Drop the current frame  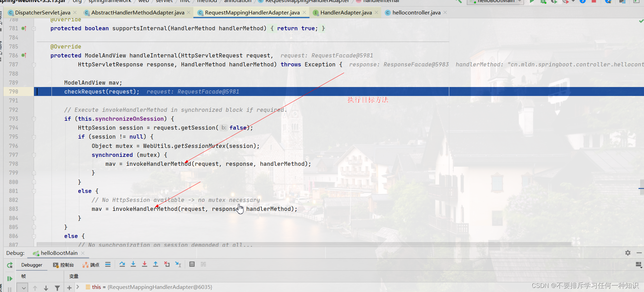[167, 264]
